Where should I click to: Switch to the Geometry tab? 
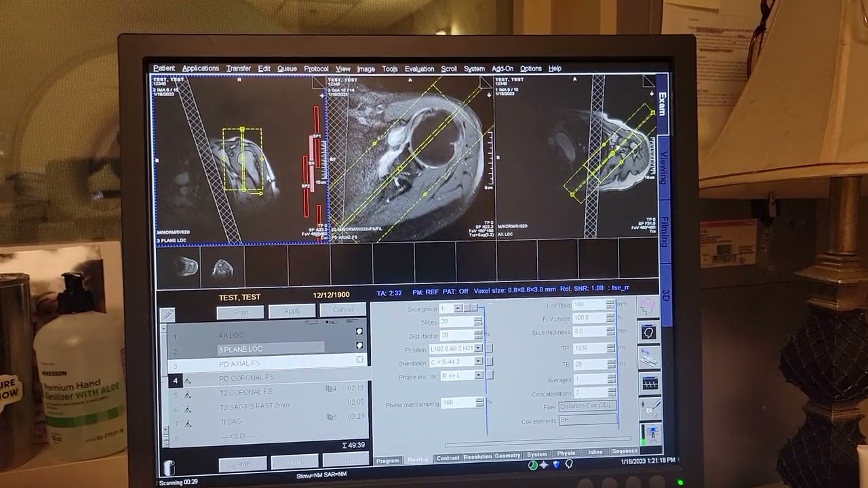click(507, 456)
